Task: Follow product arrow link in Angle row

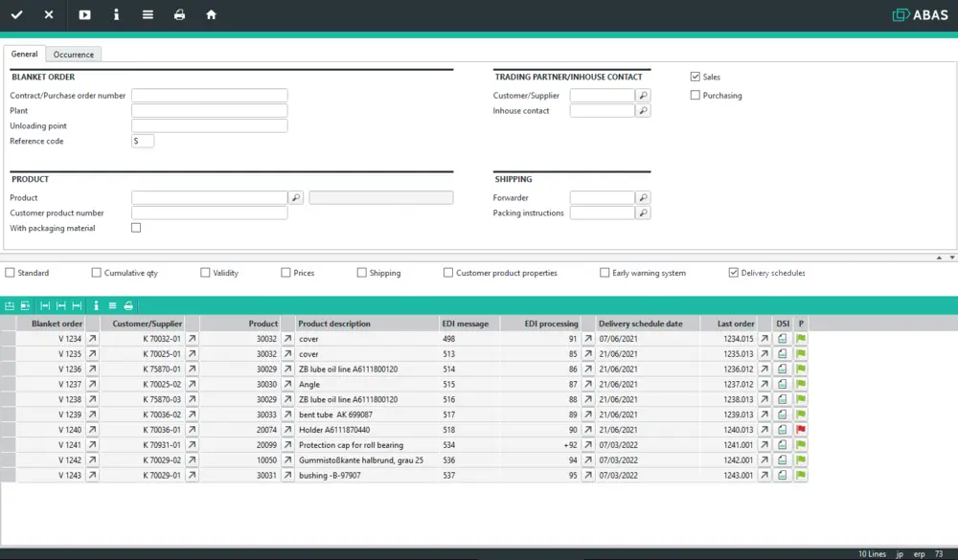Action: click(x=287, y=384)
